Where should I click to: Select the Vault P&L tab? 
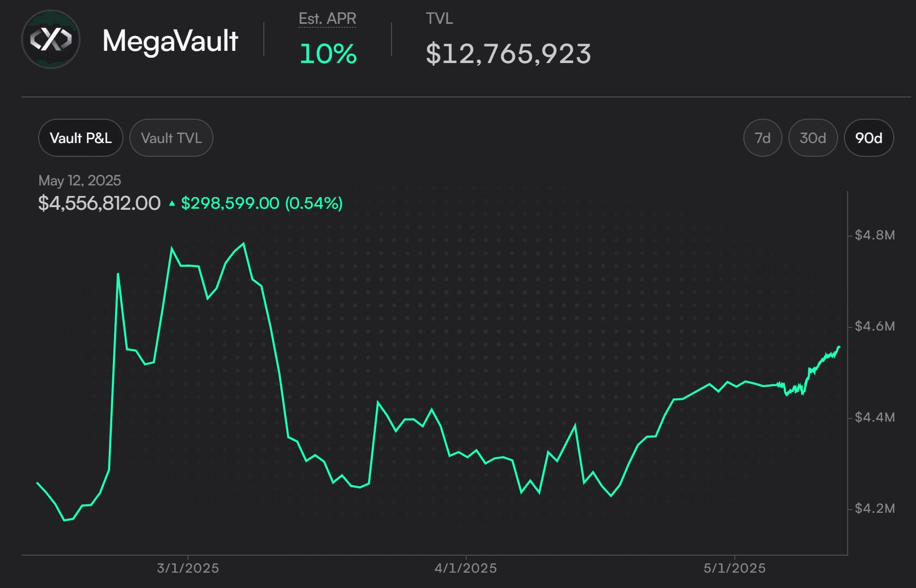pyautogui.click(x=81, y=138)
